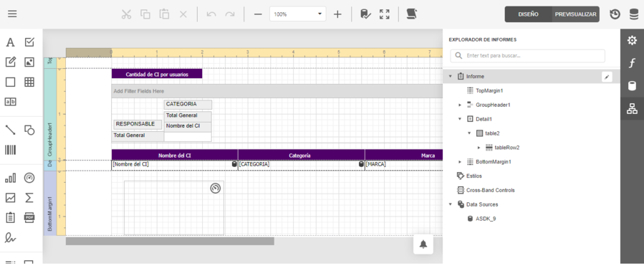Open the Properties gear panel
644x266 pixels.
pyautogui.click(x=632, y=40)
